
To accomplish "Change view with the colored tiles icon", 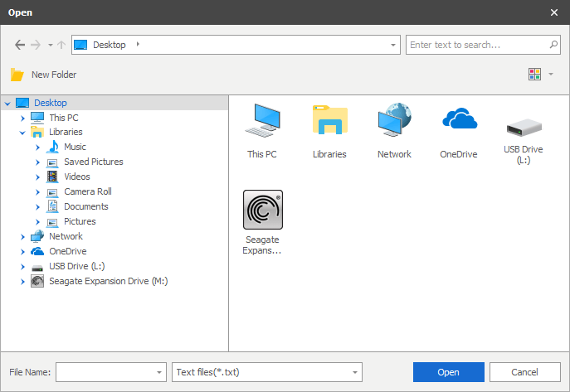I will point(534,74).
